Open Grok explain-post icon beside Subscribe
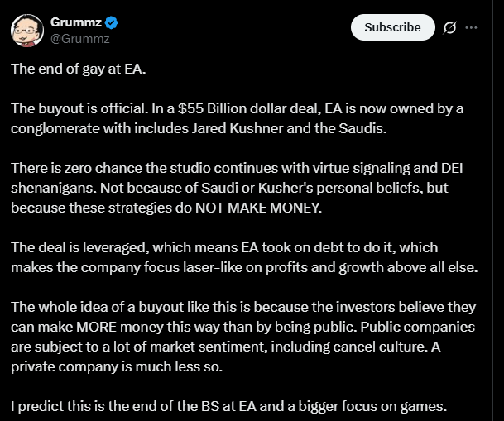This screenshot has height=421, width=504. 449,27
